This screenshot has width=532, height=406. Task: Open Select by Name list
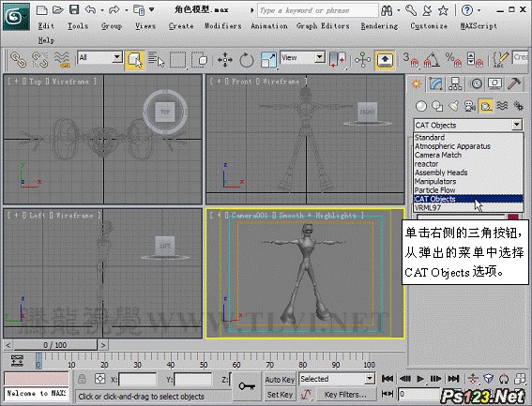click(x=157, y=59)
